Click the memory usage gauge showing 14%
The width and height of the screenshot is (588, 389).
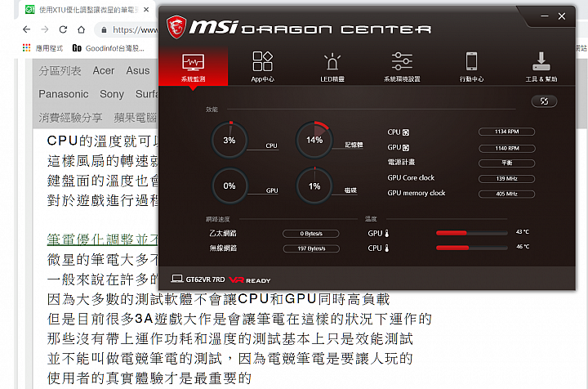pyautogui.click(x=314, y=140)
